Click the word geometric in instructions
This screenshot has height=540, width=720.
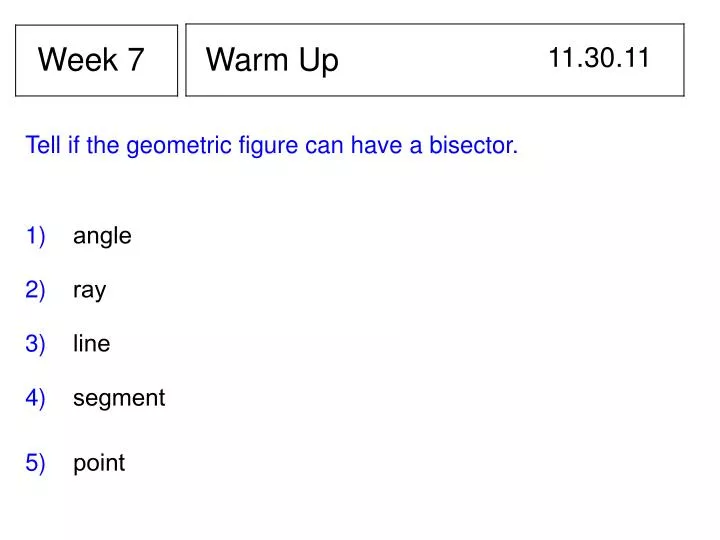tap(179, 146)
